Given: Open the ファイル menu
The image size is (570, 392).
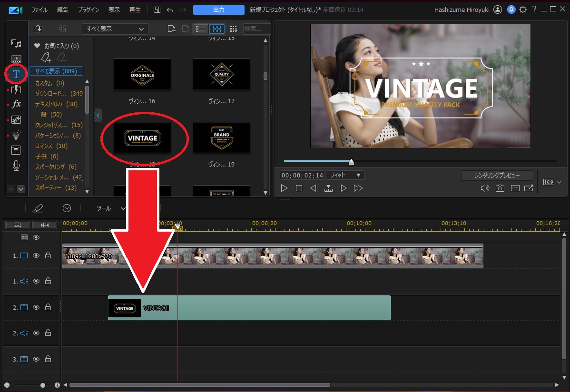Looking at the screenshot, I should [x=39, y=10].
